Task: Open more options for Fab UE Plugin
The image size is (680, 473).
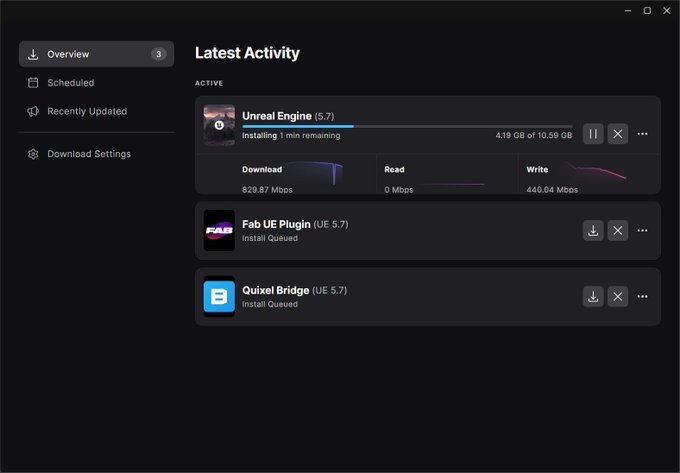Action: [642, 231]
